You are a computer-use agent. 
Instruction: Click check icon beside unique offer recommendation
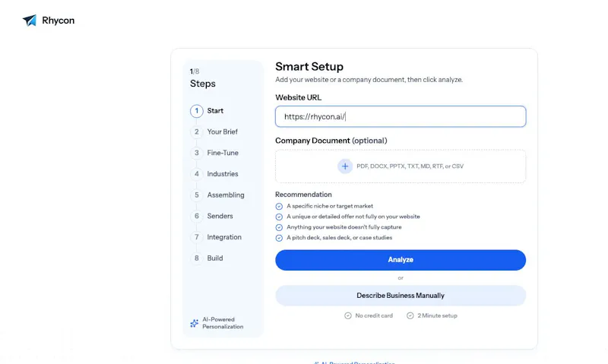(279, 217)
